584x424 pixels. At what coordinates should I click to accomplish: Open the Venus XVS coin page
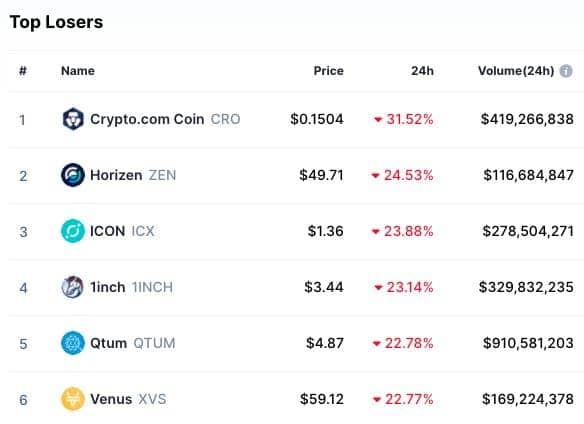pos(128,399)
